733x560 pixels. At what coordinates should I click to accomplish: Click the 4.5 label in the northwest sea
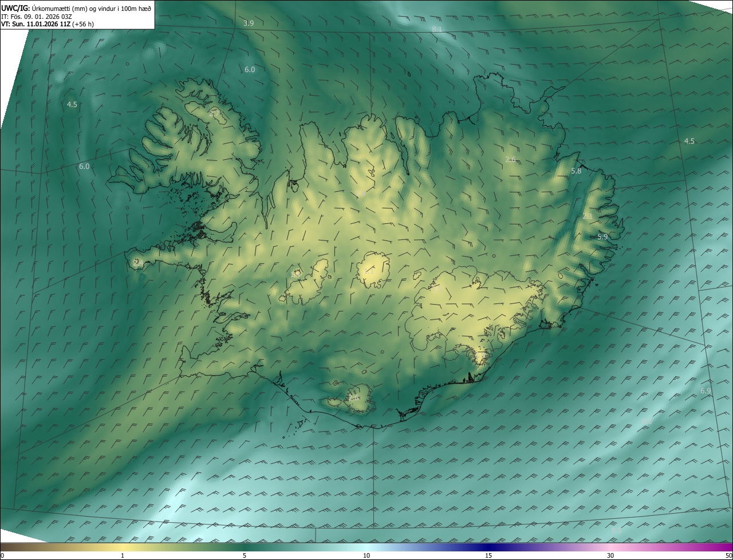[72, 104]
